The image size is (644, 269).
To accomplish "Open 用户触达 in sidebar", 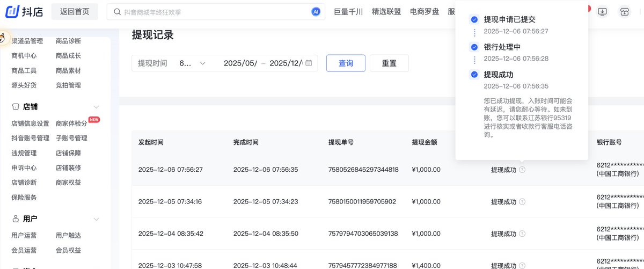I will click(68, 235).
